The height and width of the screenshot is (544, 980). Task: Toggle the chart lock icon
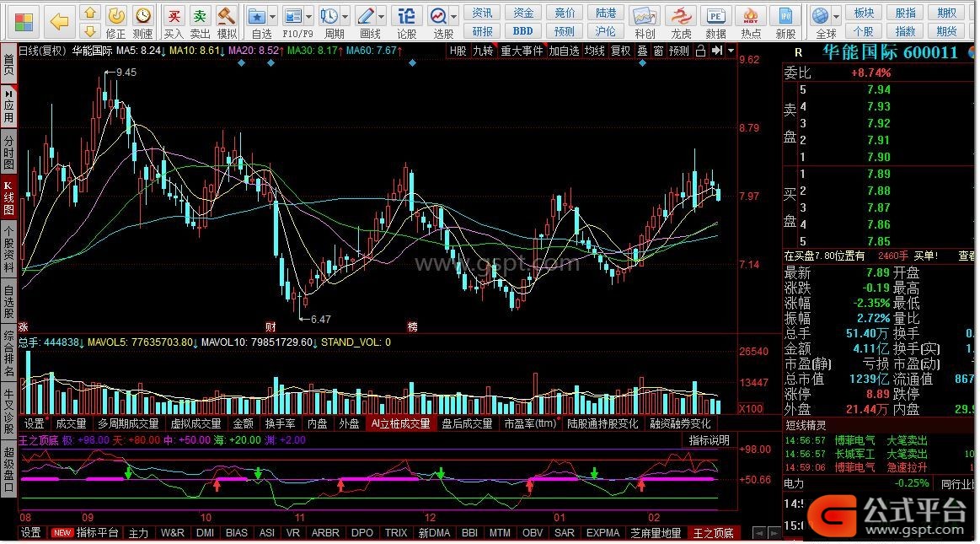pyautogui.click(x=700, y=51)
